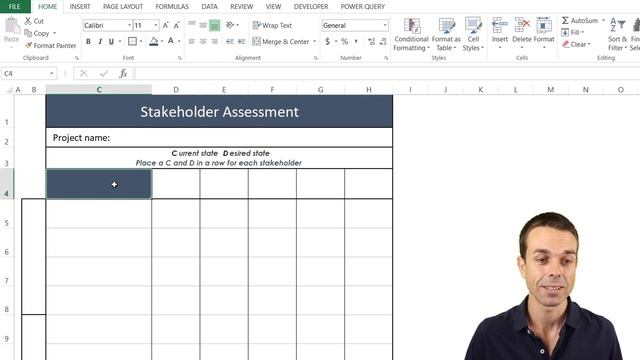Open the FILE tab
640x360 pixels.
(x=14, y=7)
